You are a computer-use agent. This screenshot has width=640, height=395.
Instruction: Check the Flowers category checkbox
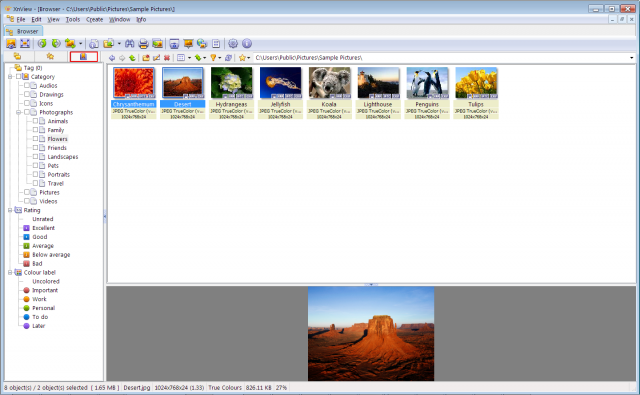36,139
